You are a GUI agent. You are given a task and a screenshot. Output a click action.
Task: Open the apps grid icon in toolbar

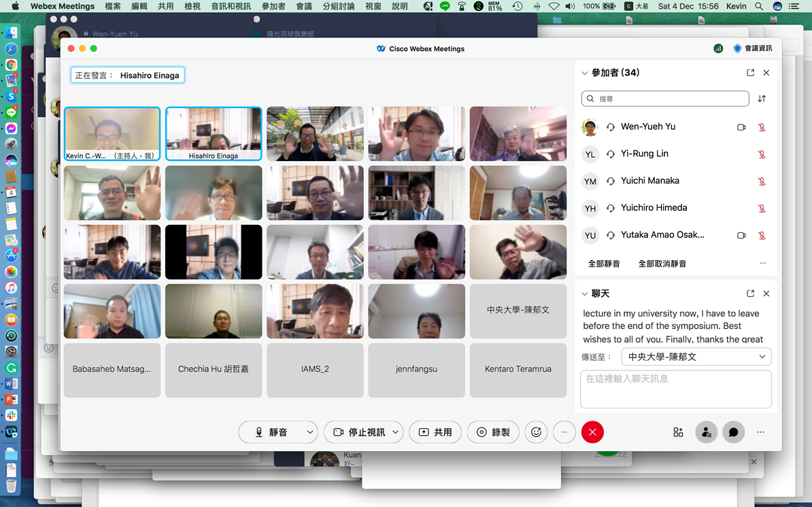tap(678, 432)
